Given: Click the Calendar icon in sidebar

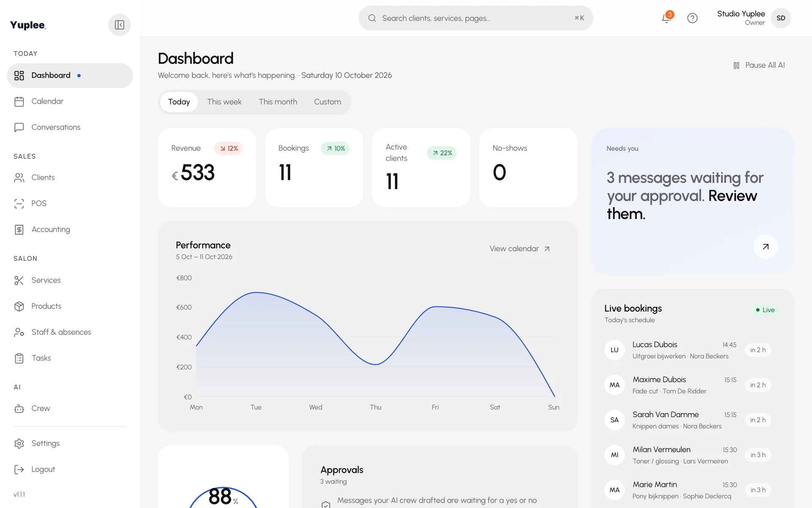Looking at the screenshot, I should point(19,102).
